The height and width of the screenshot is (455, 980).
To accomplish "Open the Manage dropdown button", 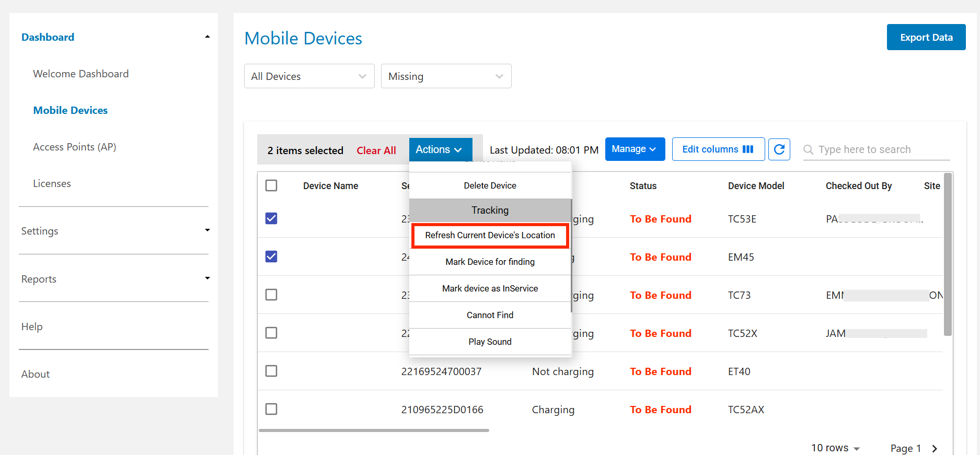I will click(x=635, y=149).
